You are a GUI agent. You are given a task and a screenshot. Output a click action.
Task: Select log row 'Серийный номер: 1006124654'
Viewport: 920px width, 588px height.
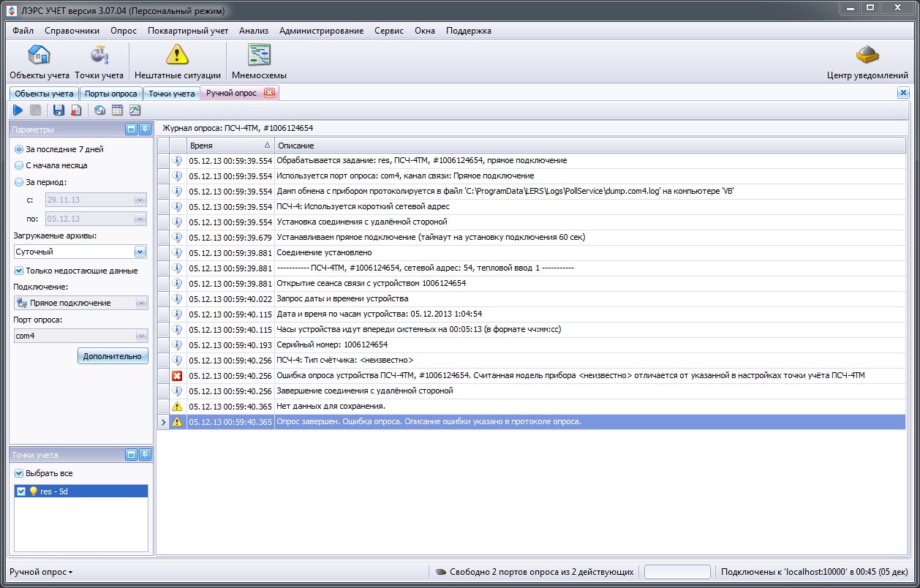532,345
